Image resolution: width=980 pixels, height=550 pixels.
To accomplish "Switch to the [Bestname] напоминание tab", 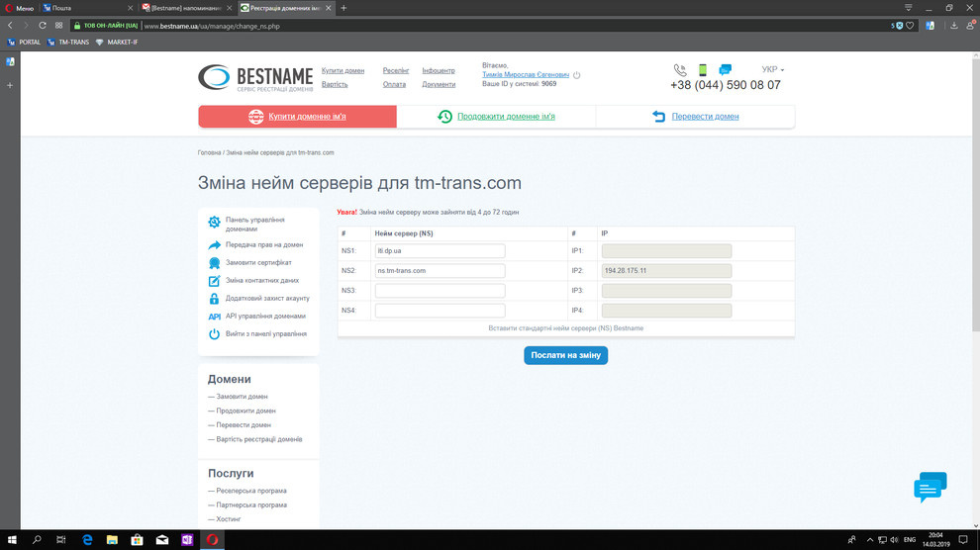I will point(186,8).
